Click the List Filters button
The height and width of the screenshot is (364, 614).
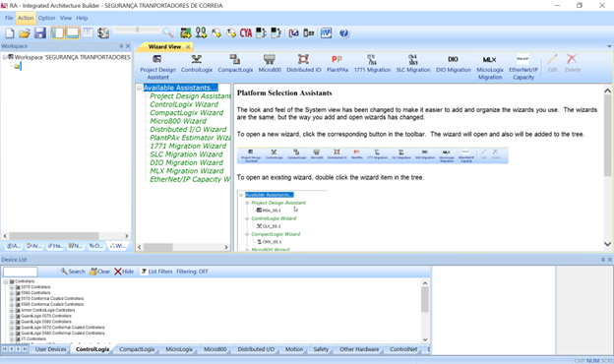coord(156,272)
